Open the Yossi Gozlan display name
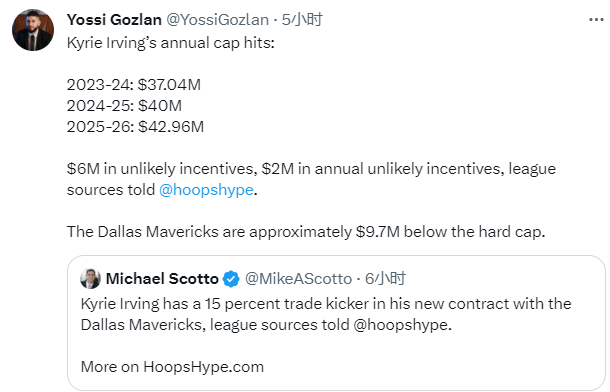 [x=114, y=19]
